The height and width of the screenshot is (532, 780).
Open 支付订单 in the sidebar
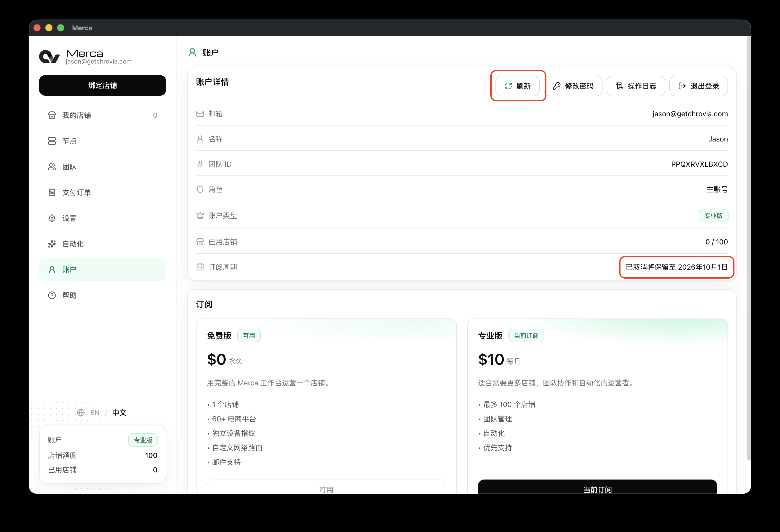(102, 192)
